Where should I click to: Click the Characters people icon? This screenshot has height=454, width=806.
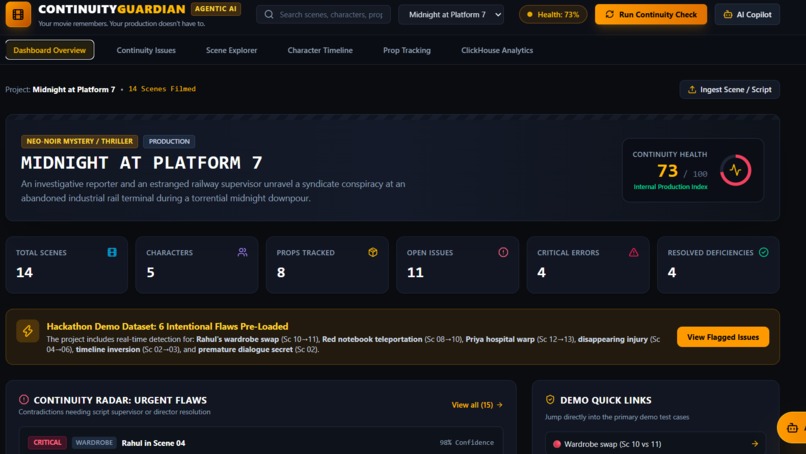click(243, 252)
